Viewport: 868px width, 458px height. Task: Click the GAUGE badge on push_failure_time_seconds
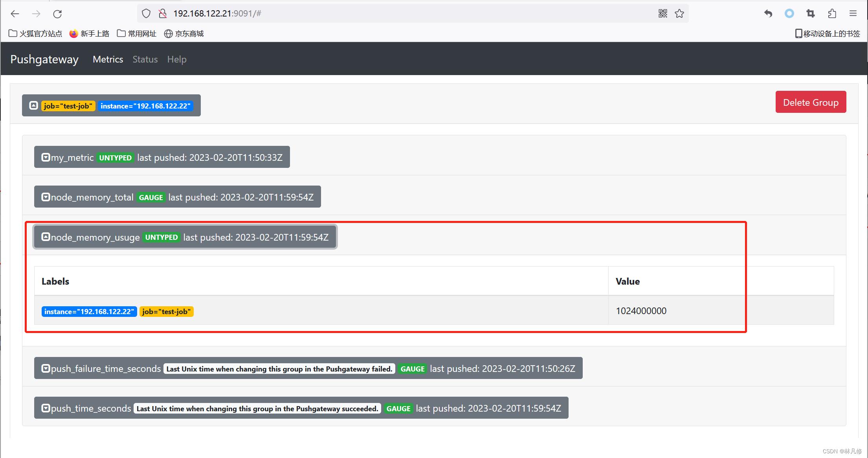click(413, 369)
